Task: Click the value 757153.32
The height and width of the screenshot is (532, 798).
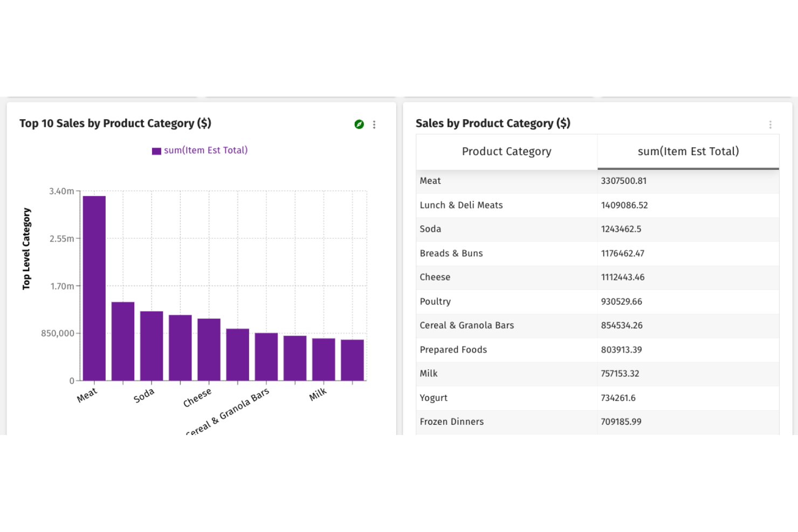Action: point(620,374)
